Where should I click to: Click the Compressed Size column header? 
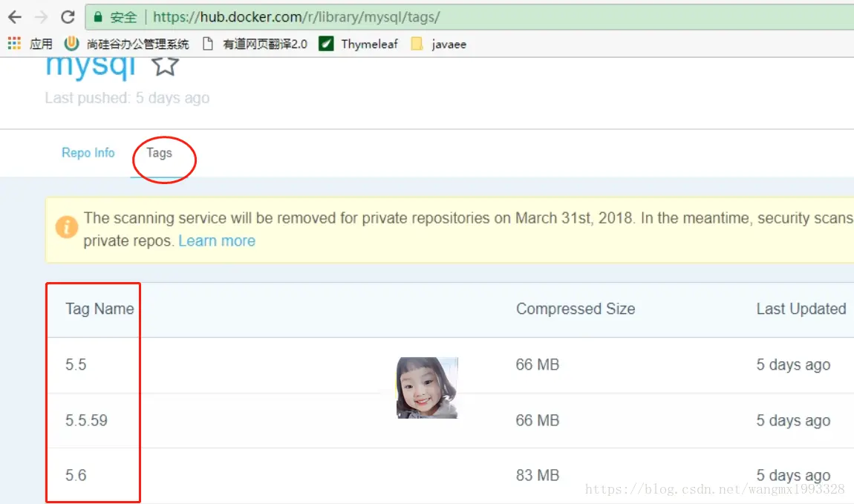pos(576,309)
